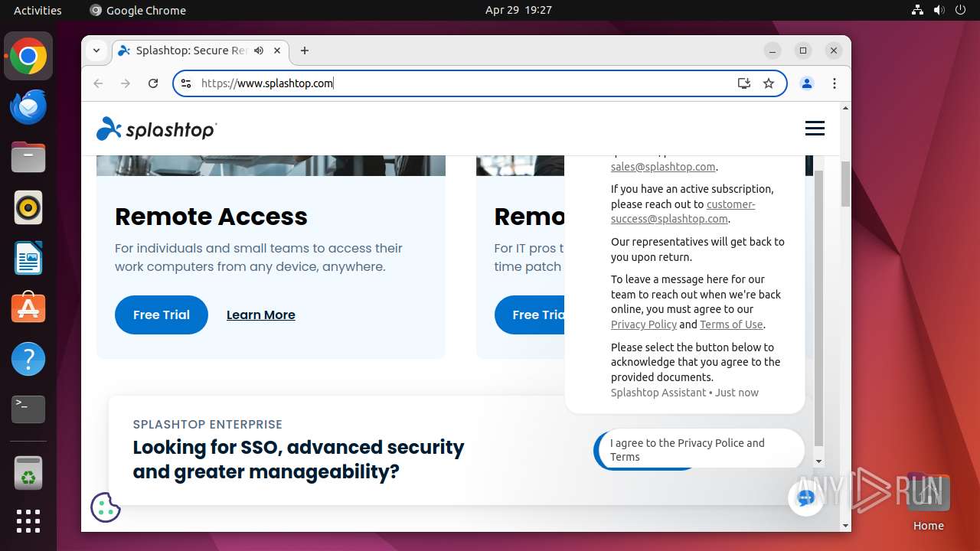Click Learn More under Remote Access

point(261,315)
